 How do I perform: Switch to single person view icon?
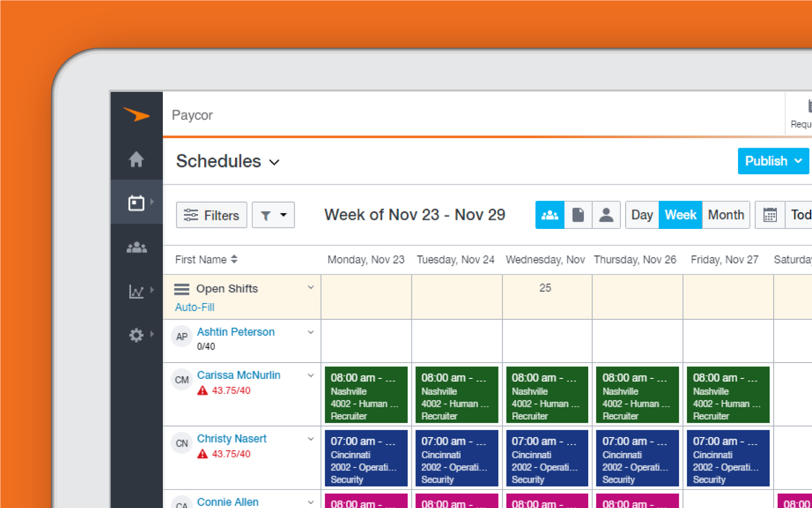coord(606,215)
